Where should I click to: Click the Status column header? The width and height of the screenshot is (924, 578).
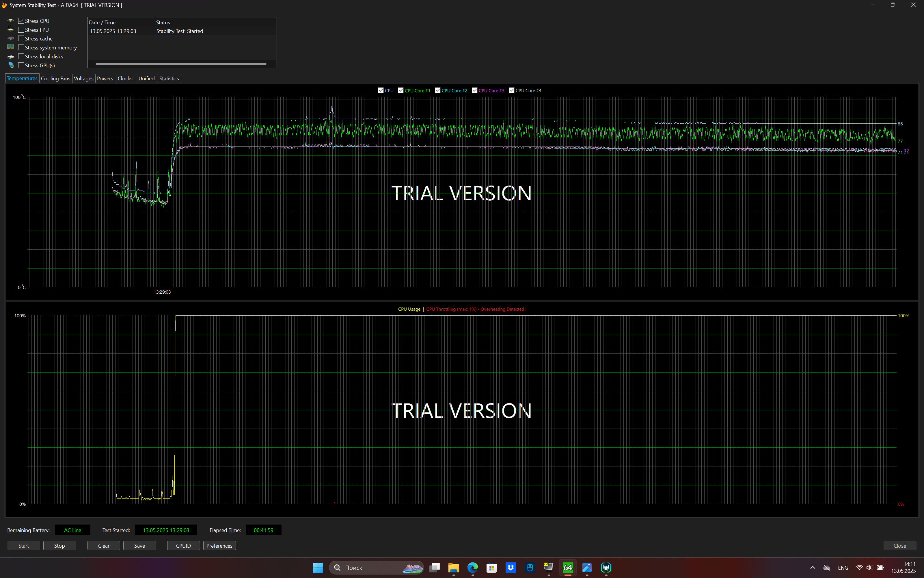pyautogui.click(x=216, y=22)
